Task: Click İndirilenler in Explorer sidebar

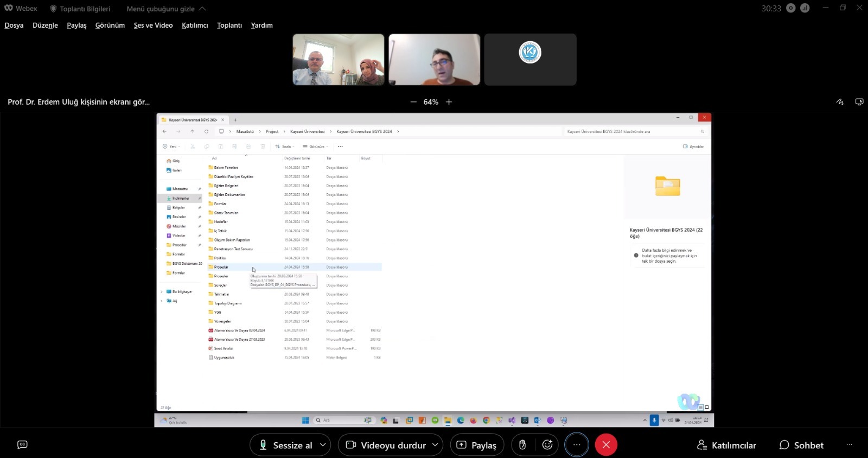Action: pyautogui.click(x=180, y=199)
